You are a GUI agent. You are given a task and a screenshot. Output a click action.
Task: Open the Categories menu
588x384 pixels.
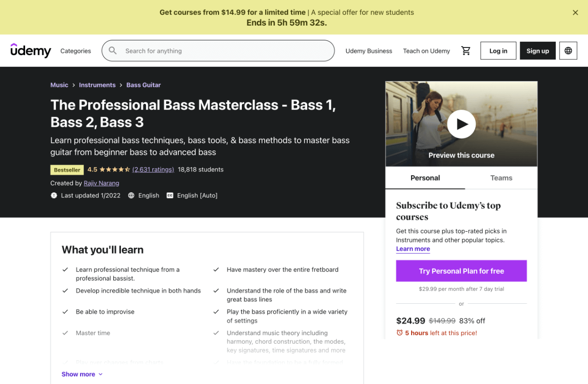pos(75,51)
